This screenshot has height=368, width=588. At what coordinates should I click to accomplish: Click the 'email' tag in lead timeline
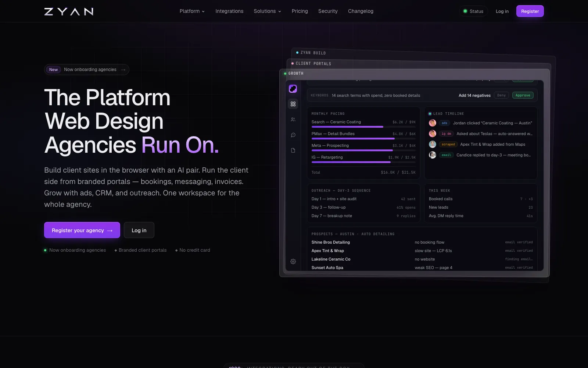tap(446, 155)
